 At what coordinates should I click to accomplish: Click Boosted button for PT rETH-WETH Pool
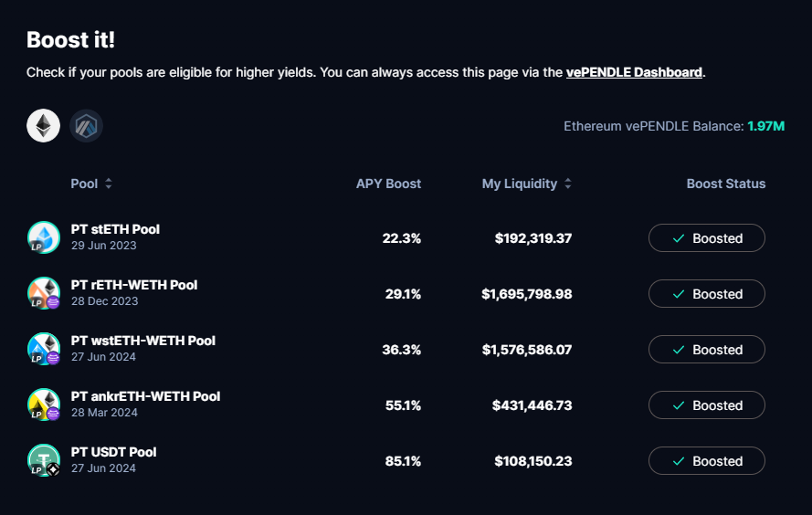click(x=706, y=294)
